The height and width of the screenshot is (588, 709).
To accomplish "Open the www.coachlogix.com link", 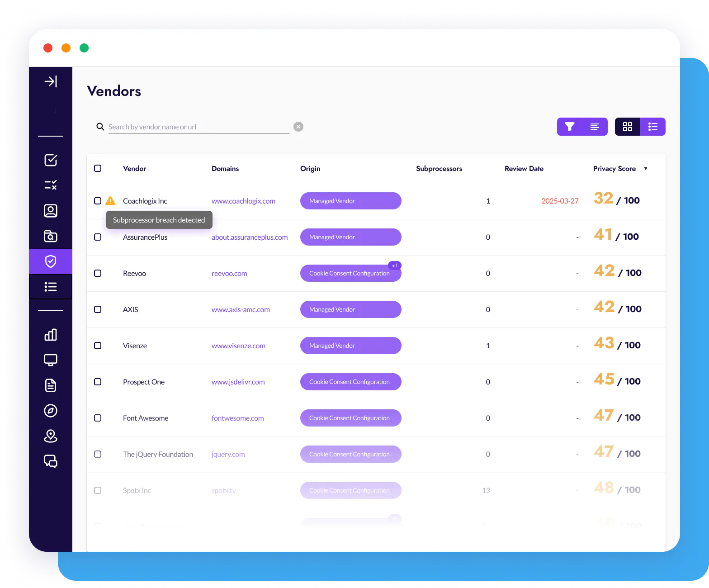I will tap(243, 201).
